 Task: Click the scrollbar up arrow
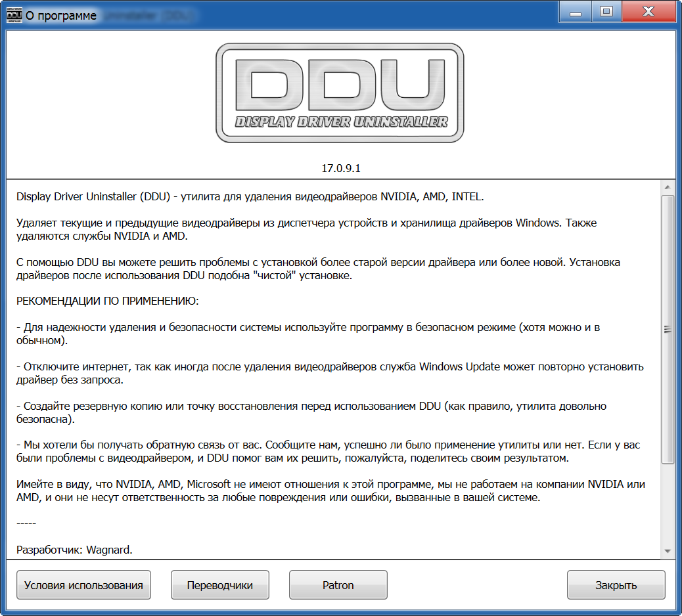(668, 187)
